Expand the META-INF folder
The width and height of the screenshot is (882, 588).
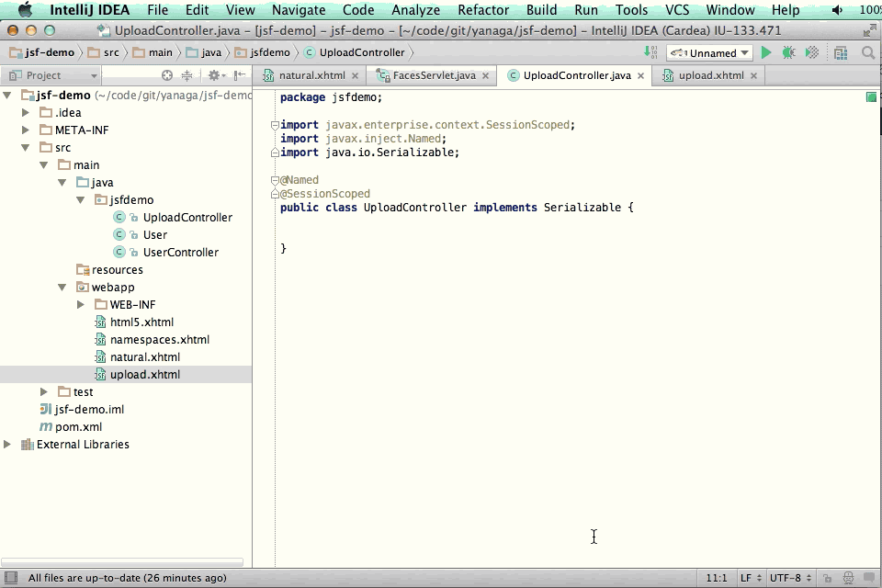(26, 130)
